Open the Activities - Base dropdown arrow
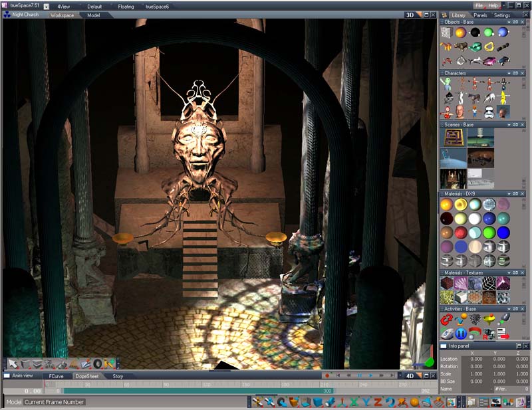 [x=509, y=309]
